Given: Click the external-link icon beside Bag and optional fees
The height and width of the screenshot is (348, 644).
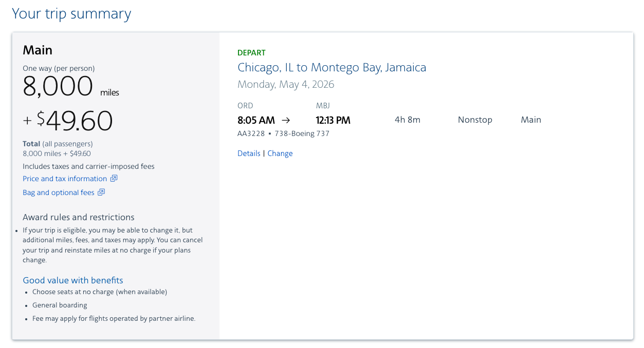Looking at the screenshot, I should tap(102, 192).
